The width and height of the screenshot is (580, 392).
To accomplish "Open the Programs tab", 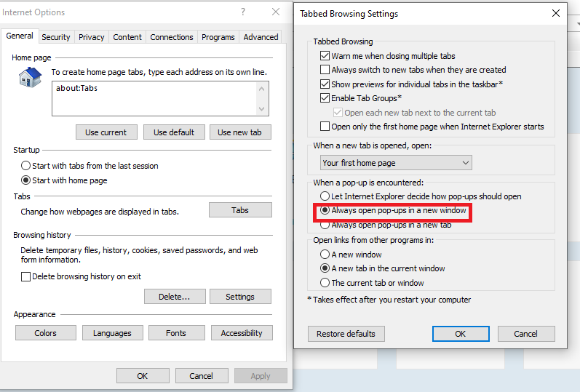I will point(218,37).
